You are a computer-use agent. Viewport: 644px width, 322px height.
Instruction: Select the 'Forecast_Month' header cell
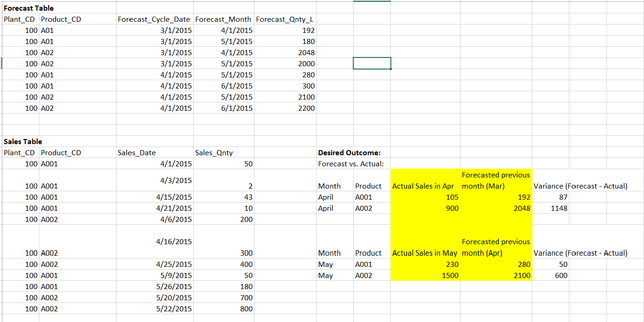coord(223,19)
